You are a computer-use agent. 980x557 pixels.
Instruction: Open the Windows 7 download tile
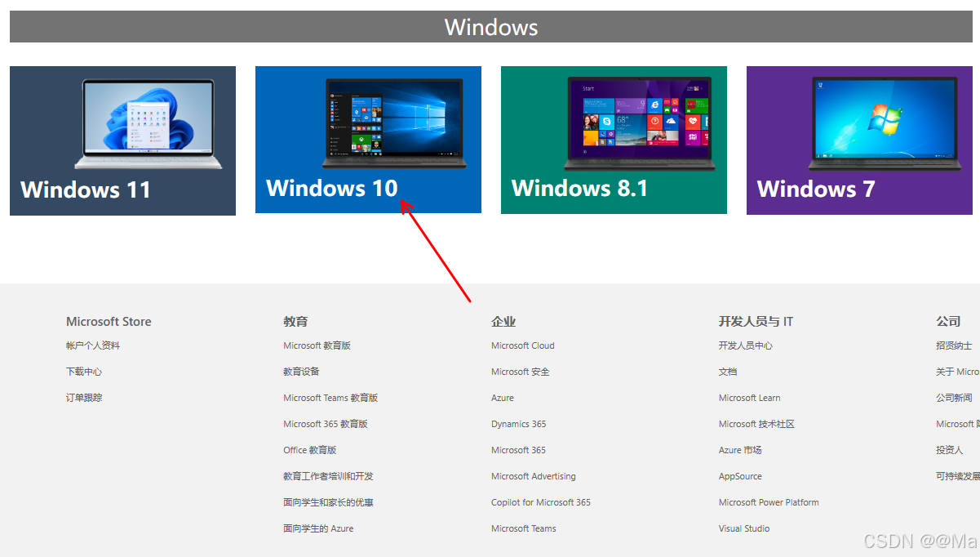tap(859, 140)
